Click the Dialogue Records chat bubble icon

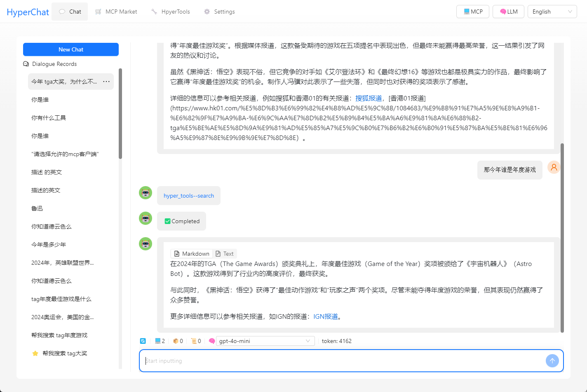click(x=26, y=64)
